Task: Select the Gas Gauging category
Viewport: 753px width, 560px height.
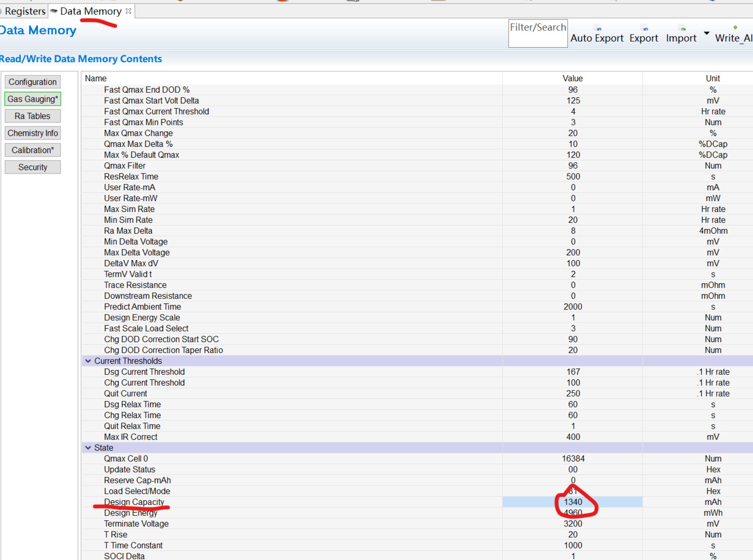Action: 32,99
